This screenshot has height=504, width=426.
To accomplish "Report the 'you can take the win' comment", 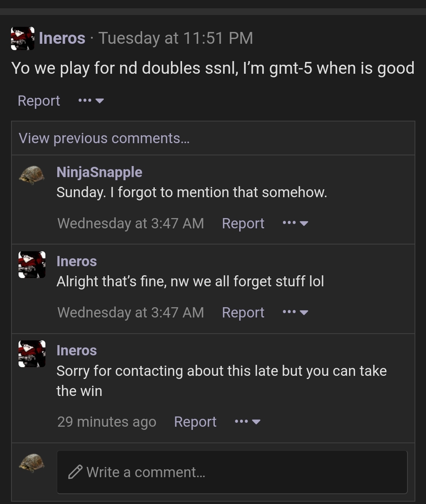I will 195,422.
